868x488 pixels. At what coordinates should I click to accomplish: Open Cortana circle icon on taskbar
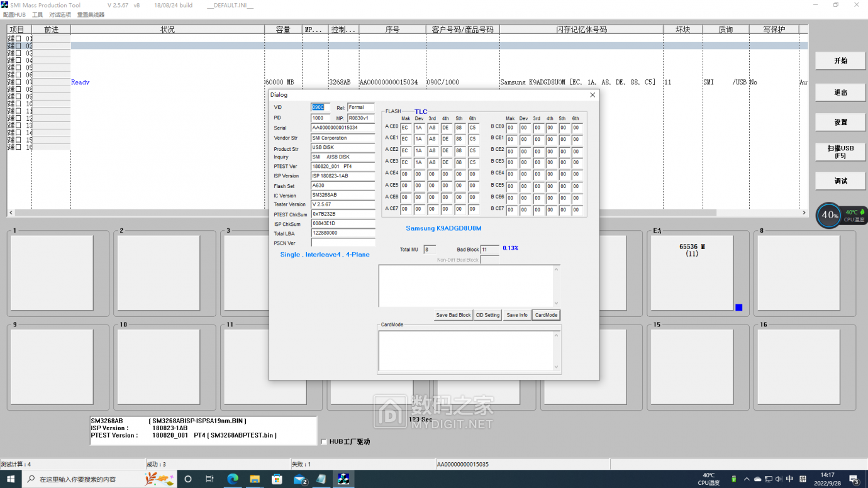(x=187, y=479)
